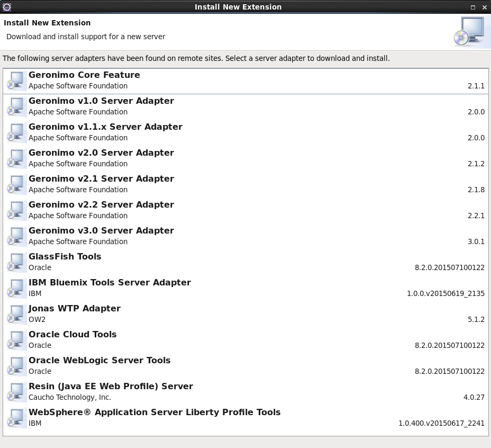Click version 2.1.2 of Geronimo v2.0 adapter
The height and width of the screenshot is (448, 491).
[x=476, y=164]
